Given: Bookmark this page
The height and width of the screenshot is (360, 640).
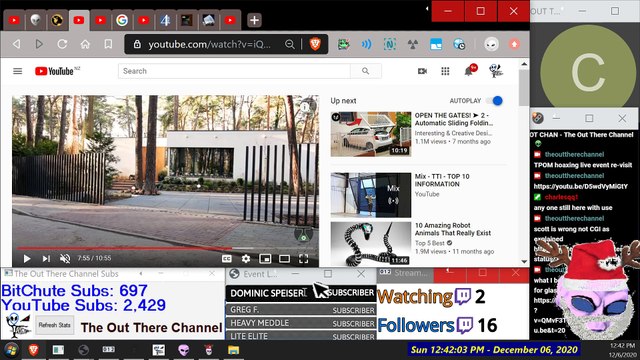Looking at the screenshot, I should (108, 44).
